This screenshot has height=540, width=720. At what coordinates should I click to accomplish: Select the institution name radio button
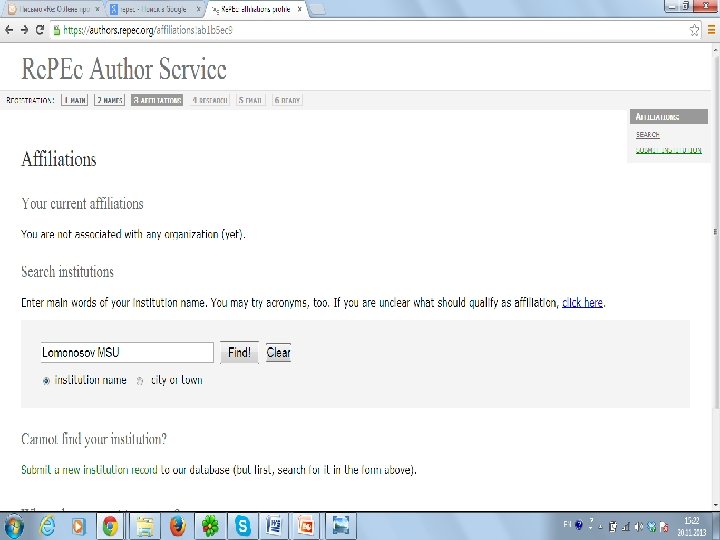coord(46,381)
